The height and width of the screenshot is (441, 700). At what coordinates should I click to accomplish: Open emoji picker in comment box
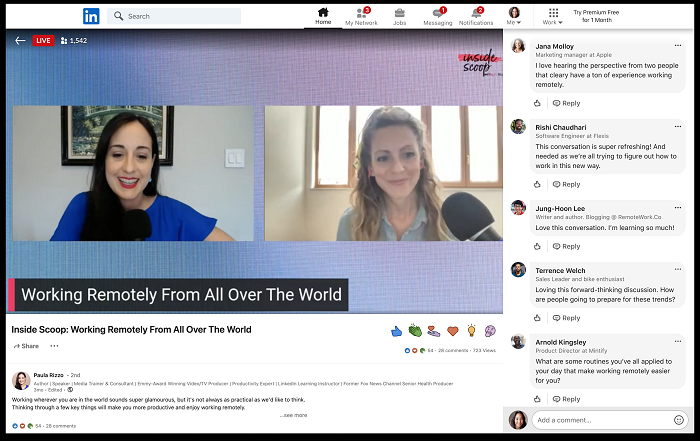pos(679,420)
